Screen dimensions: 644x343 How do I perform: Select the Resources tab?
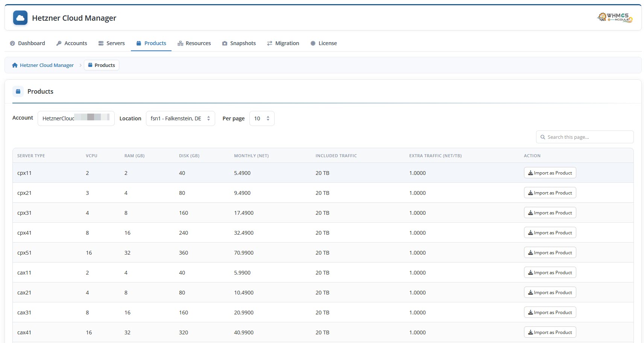coord(194,43)
